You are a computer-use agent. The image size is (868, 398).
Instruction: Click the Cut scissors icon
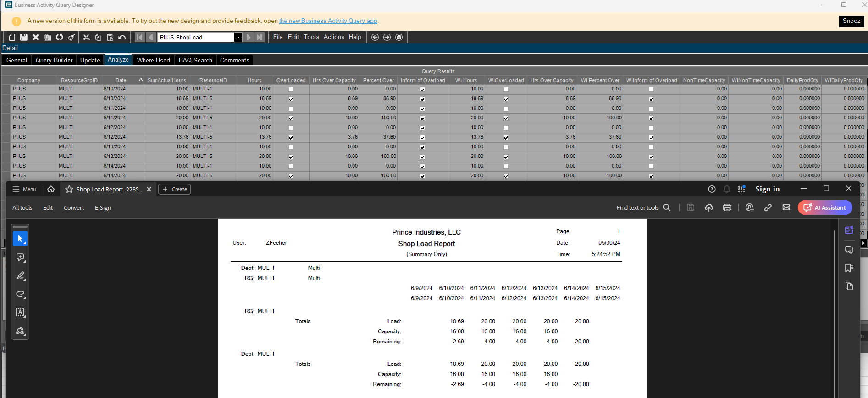[x=86, y=37]
